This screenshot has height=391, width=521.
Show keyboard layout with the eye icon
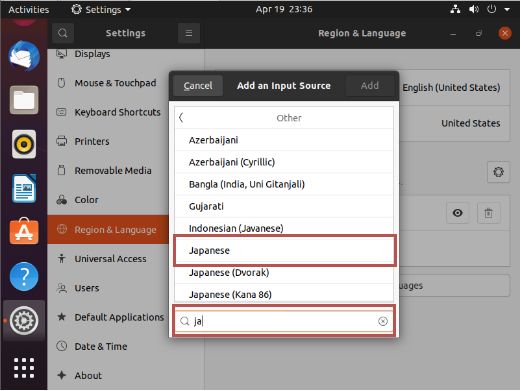457,213
